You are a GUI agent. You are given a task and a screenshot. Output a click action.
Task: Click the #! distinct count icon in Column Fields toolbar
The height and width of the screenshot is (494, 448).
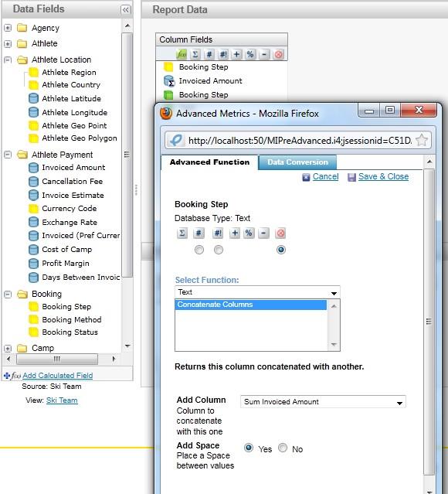(x=223, y=55)
